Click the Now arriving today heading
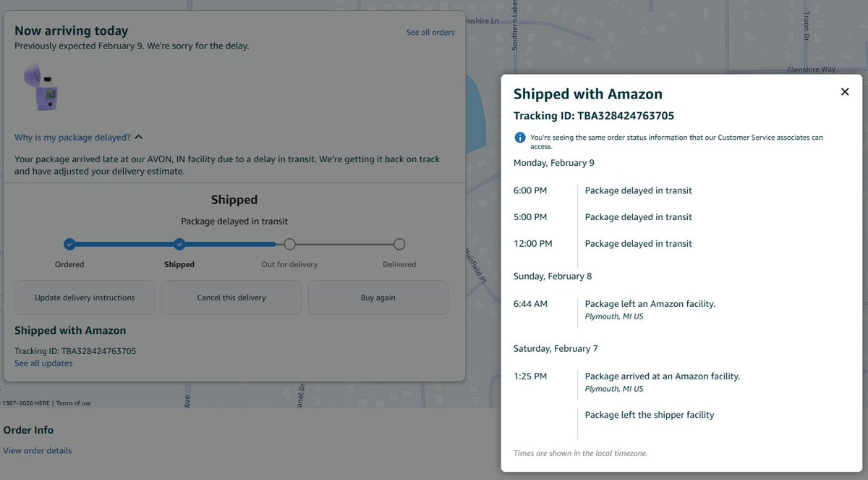 pyautogui.click(x=72, y=30)
